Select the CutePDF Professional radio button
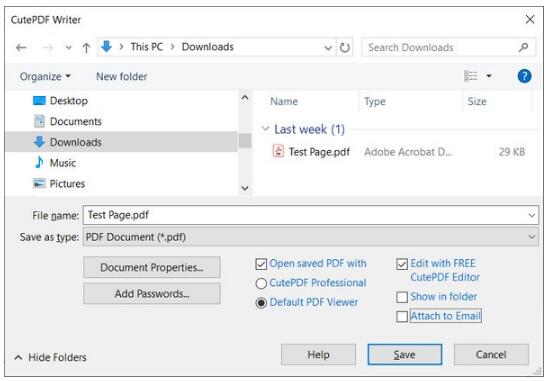550x381 pixels. click(261, 283)
